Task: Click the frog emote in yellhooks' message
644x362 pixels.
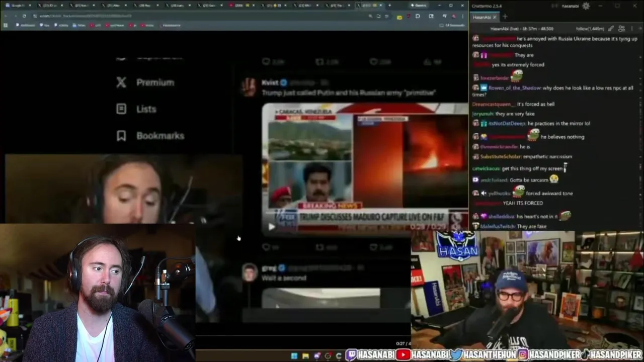Action: (x=518, y=192)
